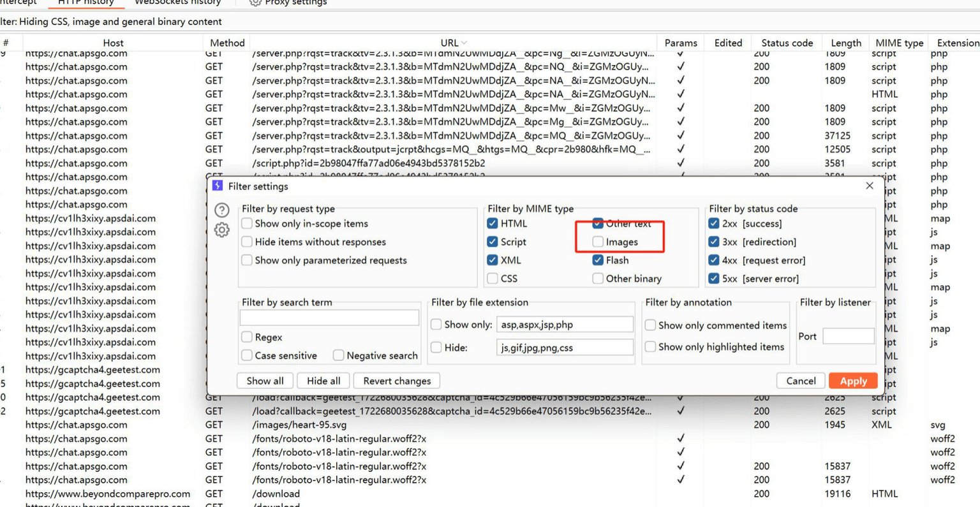Click the Burp lightning icon in dialog title
980x507 pixels.
[x=218, y=186]
